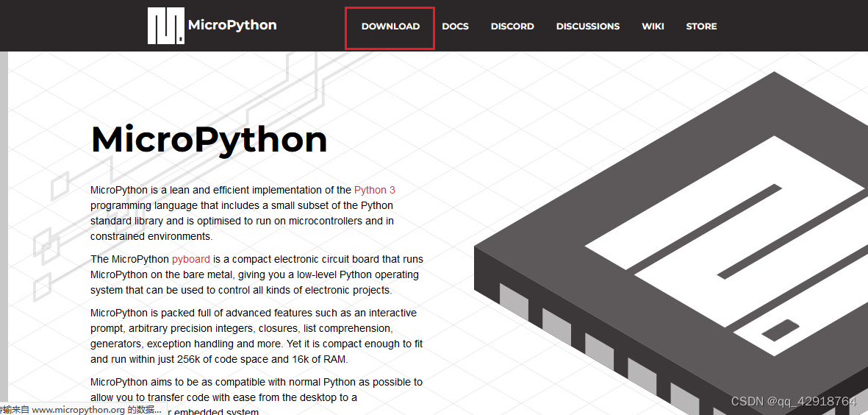
Task: Follow the red pyboard link
Action: pyautogui.click(x=191, y=259)
